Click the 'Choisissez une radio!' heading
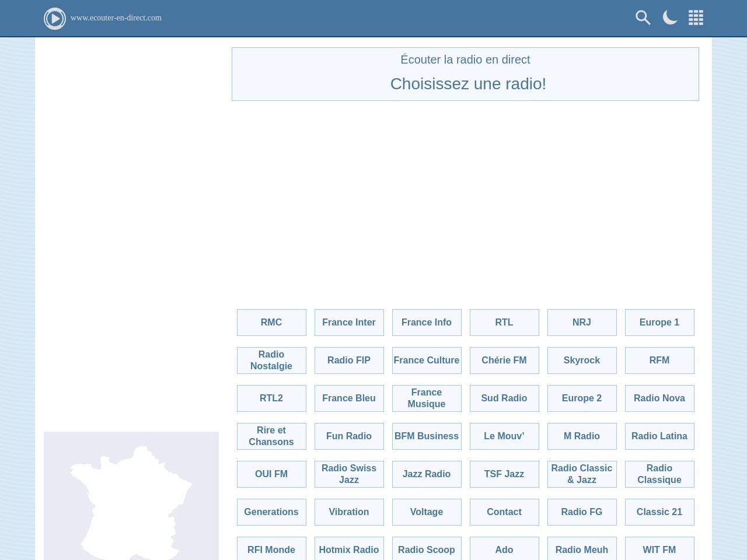This screenshot has height=560, width=747. click(x=468, y=84)
